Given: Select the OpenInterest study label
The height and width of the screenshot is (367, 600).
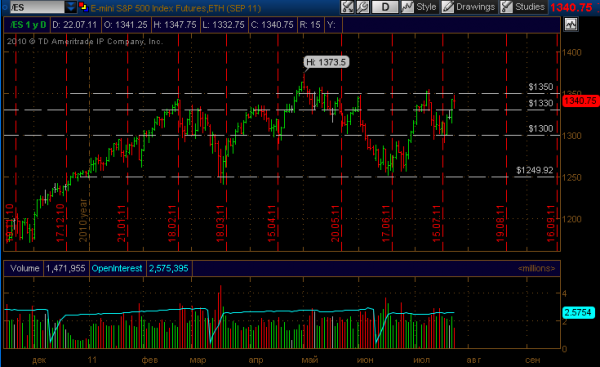Looking at the screenshot, I should [x=117, y=268].
